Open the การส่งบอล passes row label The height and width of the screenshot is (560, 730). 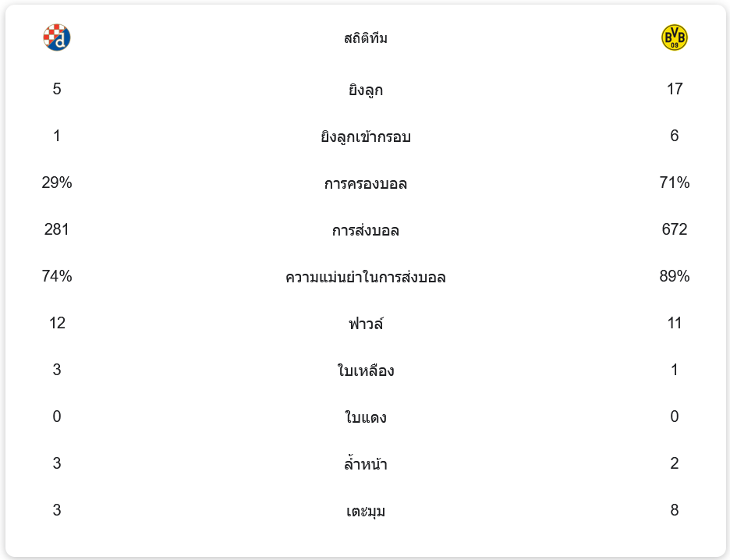coord(365,231)
